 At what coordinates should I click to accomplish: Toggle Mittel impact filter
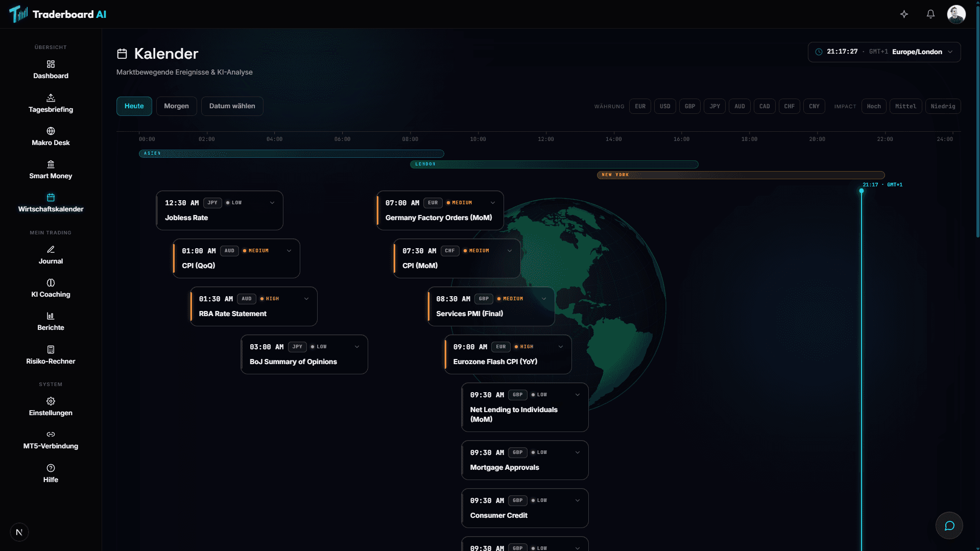(x=905, y=106)
